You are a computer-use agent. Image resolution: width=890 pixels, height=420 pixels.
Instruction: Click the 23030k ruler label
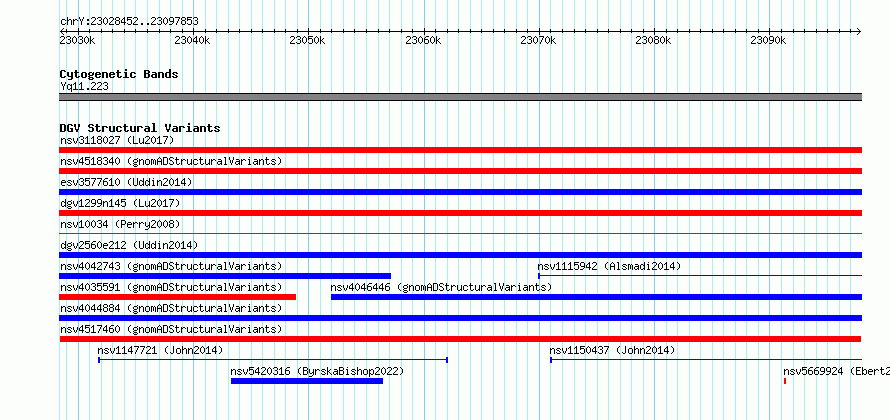pyautogui.click(x=77, y=40)
